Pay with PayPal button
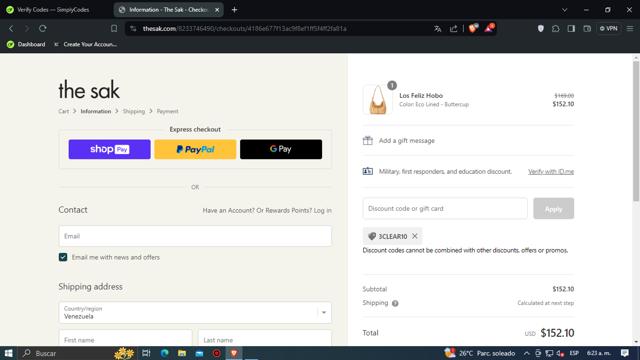Viewport: 640px width, 360px height. point(195,149)
